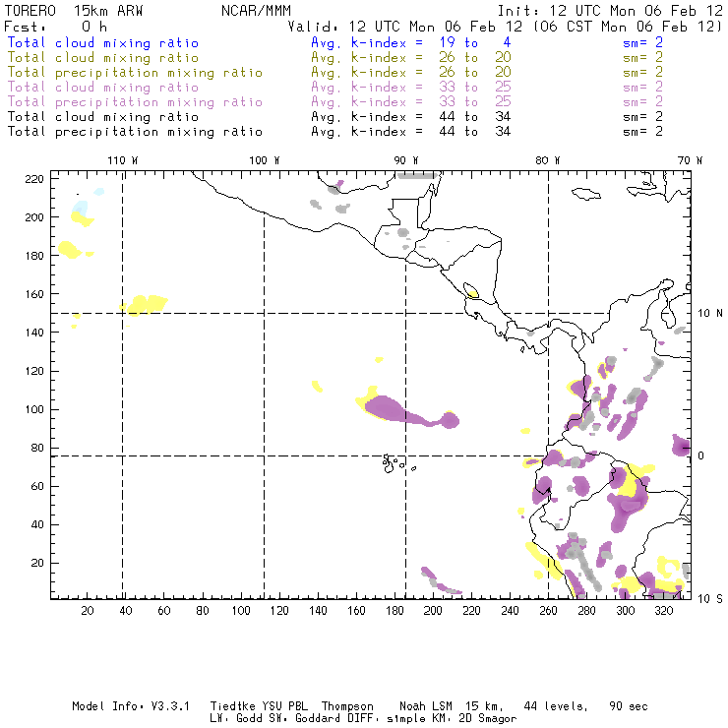Image resolution: width=728 pixels, height=728 pixels.
Task: Click the "90 W" longitude label
Action: [x=406, y=160]
